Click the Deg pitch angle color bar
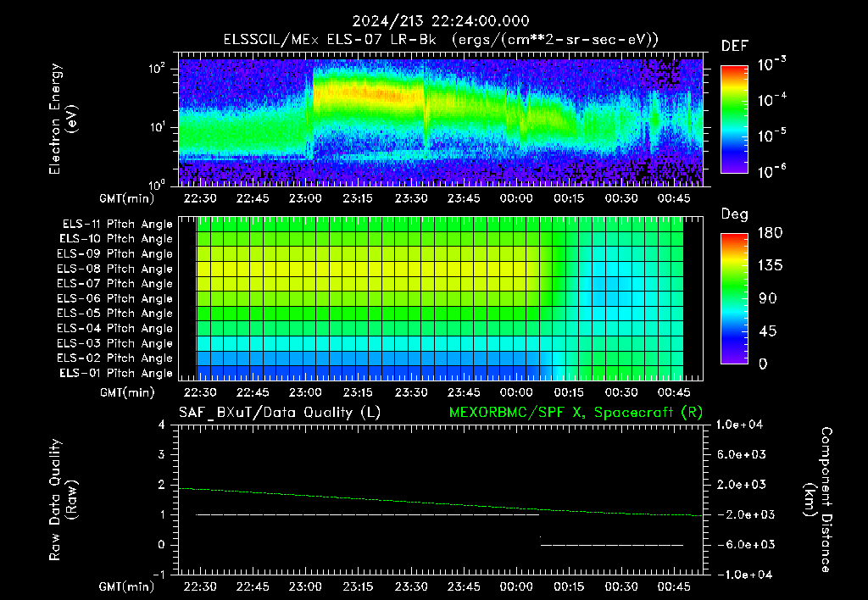Viewport: 868px width, 600px height. point(734,298)
